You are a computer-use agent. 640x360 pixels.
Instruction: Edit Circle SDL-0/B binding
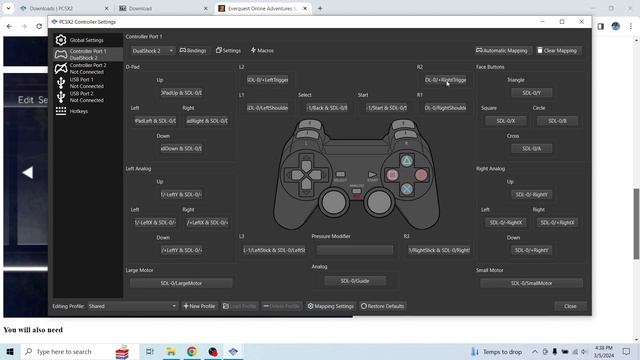pyautogui.click(x=557, y=121)
